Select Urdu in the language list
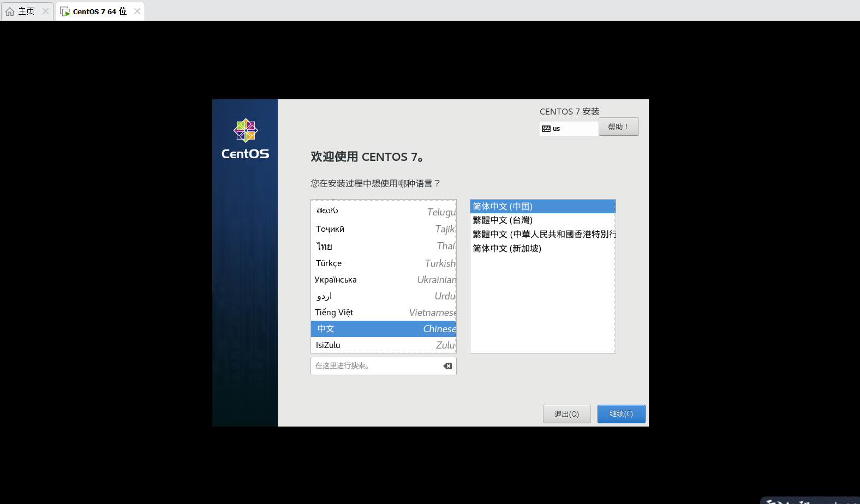This screenshot has width=860, height=504. click(384, 296)
